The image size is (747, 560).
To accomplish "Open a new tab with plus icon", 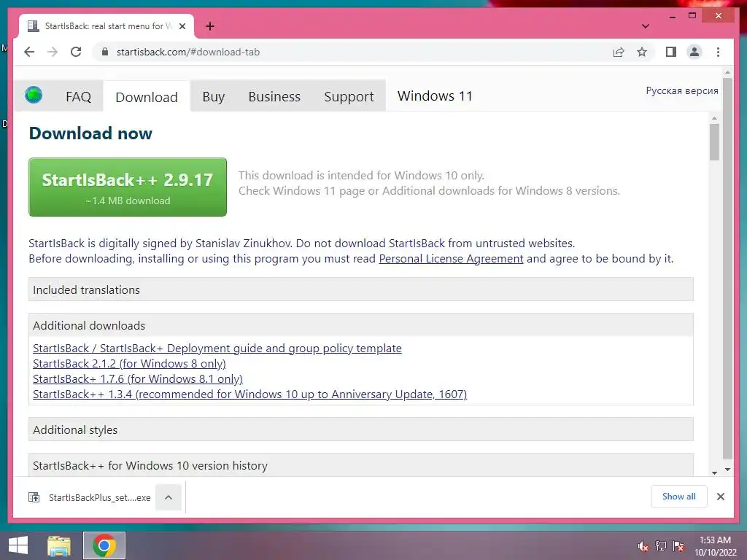I will point(209,26).
